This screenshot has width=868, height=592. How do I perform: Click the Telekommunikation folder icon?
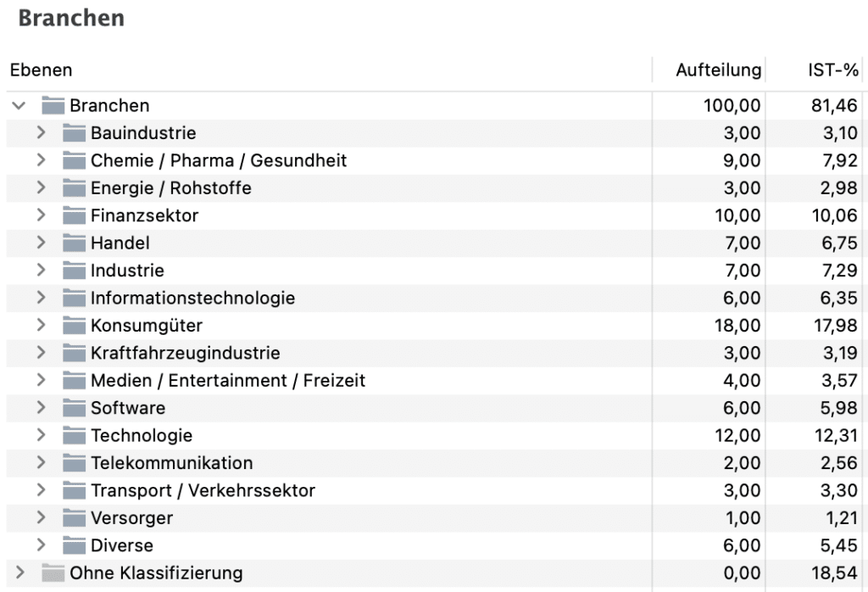[75, 463]
